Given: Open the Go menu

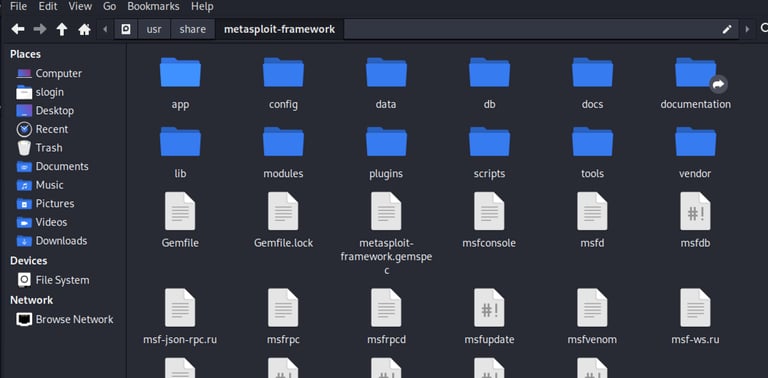Looking at the screenshot, I should click(x=110, y=6).
